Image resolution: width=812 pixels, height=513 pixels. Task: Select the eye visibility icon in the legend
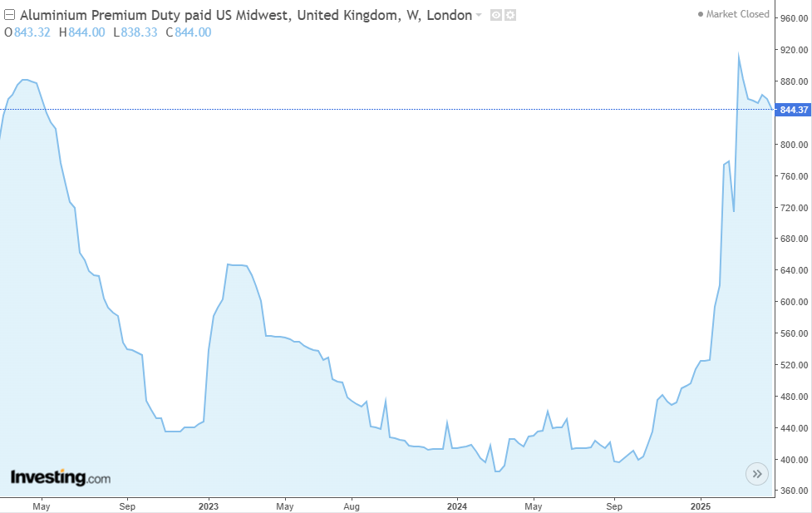(496, 15)
